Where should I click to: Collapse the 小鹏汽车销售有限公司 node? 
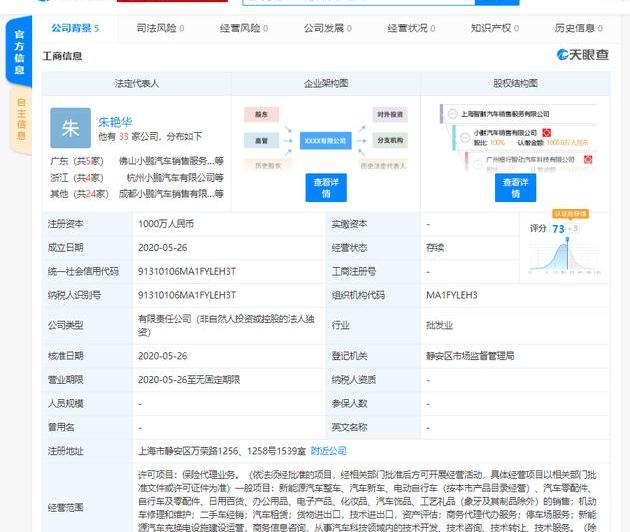click(465, 138)
